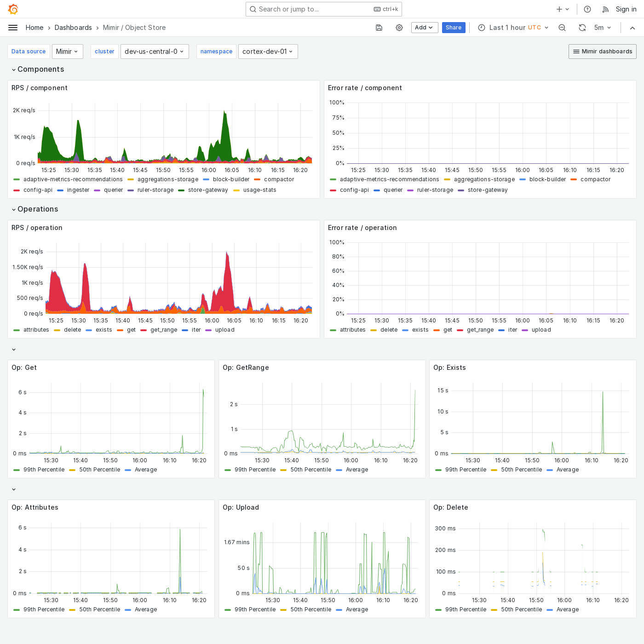Save the dashboard via the floppy disk icon
This screenshot has width=644, height=644.
coord(379,28)
